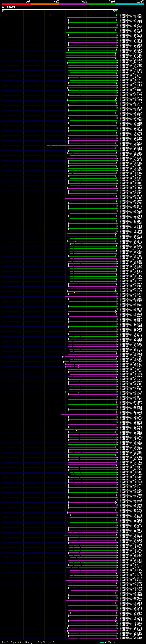The image size is (146, 644).
Task: Click the label UniRef100_Q9EZV8
Action: coord(131,180)
